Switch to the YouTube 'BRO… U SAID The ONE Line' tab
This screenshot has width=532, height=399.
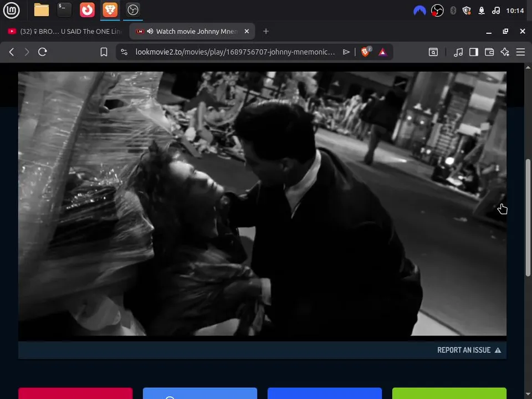click(64, 31)
